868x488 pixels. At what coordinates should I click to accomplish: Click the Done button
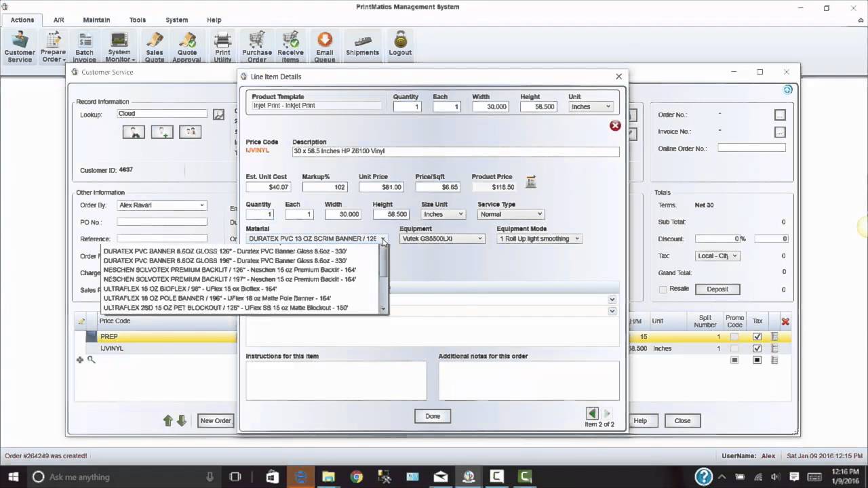tap(433, 416)
